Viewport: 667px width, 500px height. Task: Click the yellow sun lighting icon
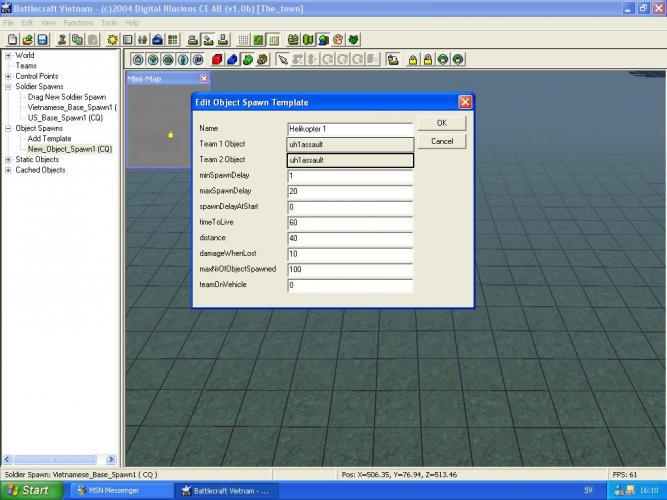coord(112,40)
